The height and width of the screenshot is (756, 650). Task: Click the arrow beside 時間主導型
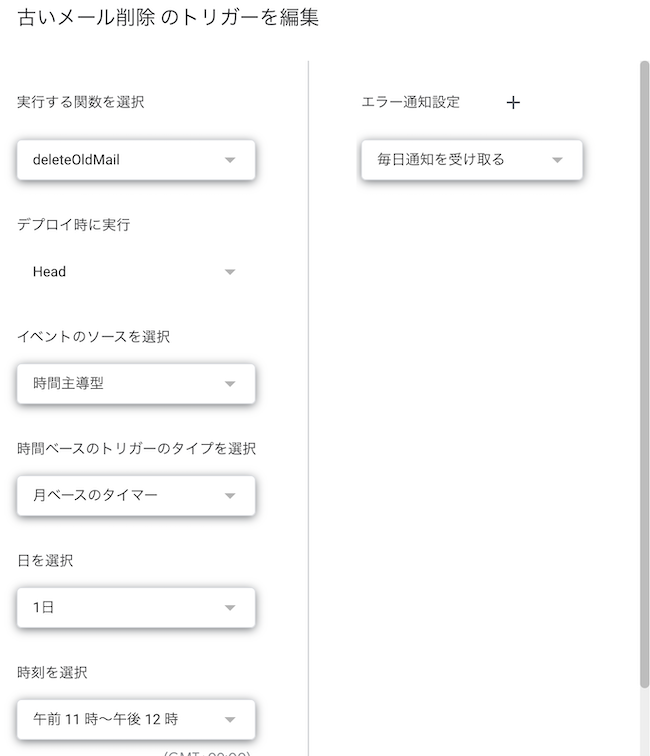230,384
